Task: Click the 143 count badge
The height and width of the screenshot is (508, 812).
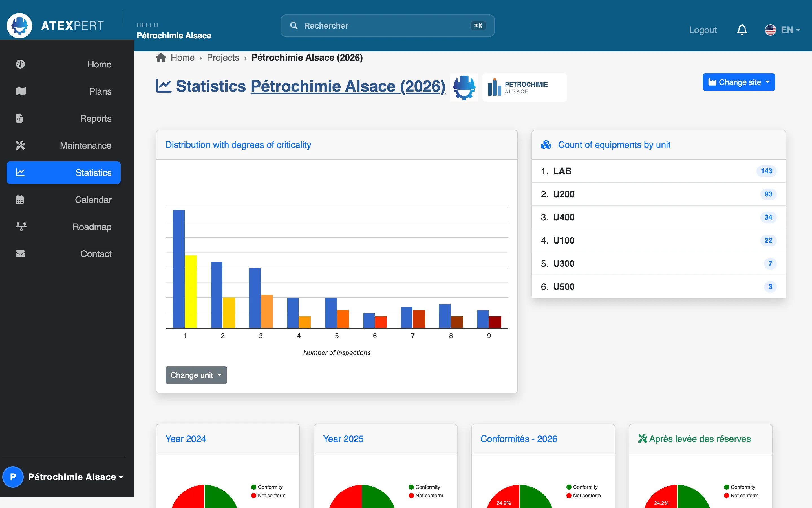Action: coord(766,171)
